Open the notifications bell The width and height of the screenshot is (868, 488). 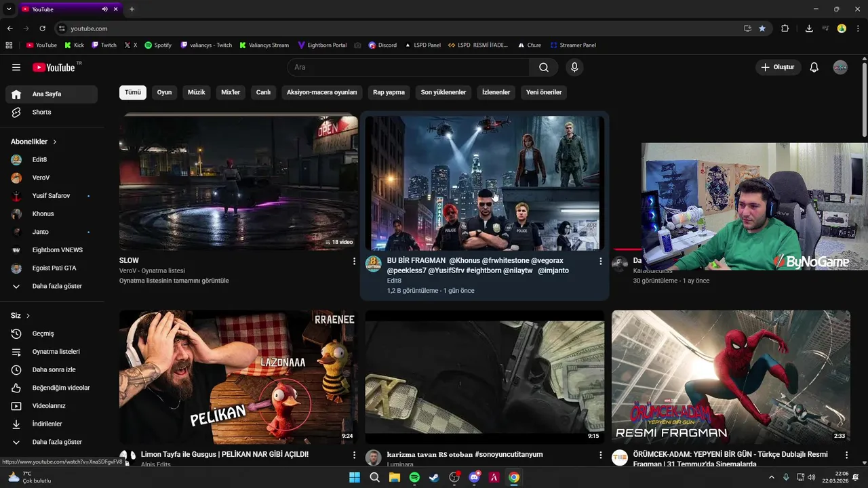[x=814, y=67]
